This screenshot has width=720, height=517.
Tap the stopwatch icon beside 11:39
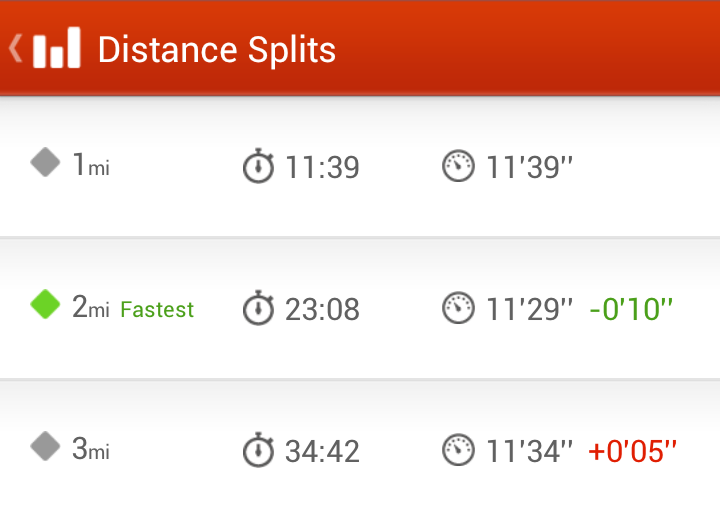click(x=258, y=166)
